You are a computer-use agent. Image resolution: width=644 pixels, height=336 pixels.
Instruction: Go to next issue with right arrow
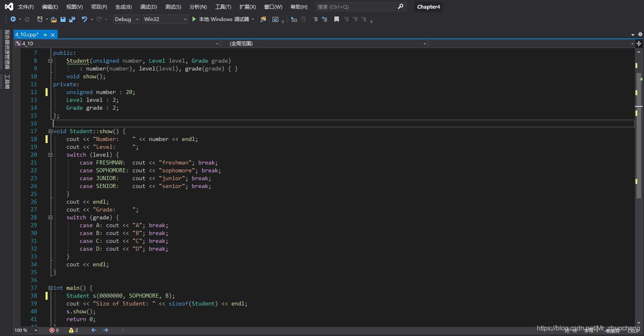pos(106,330)
